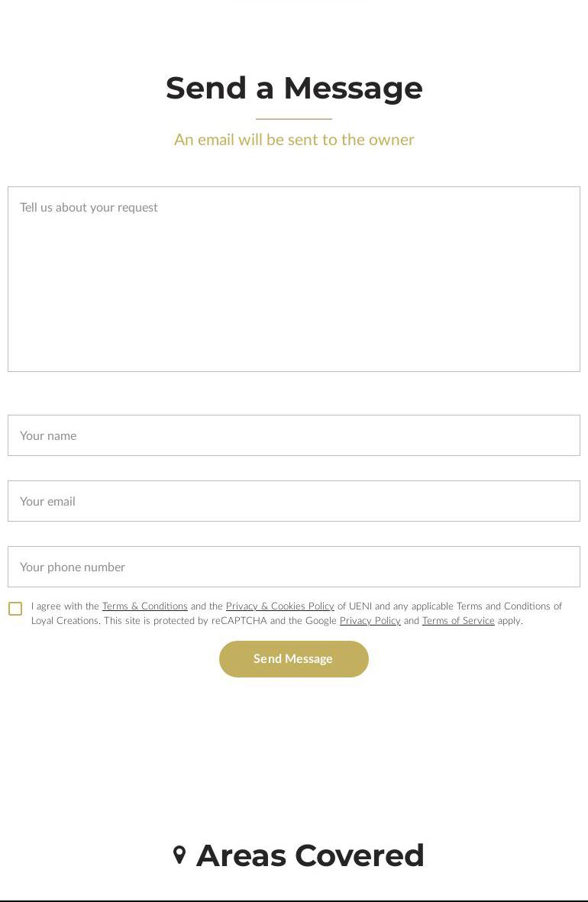Open the Terms of Service link
The image size is (588, 902).
(458, 621)
